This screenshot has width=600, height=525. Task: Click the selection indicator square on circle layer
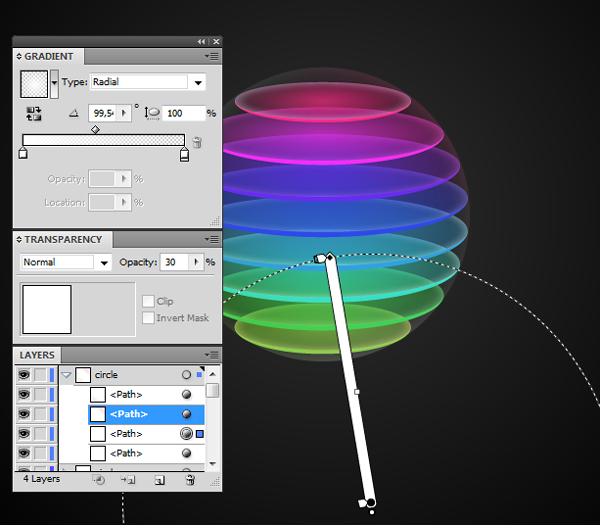[x=199, y=375]
